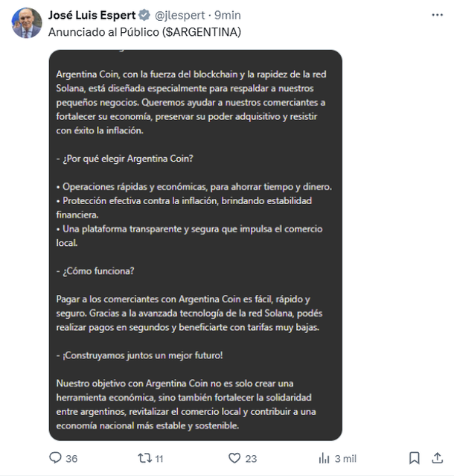Click the reply count 36
454x476 pixels.
coord(71,459)
